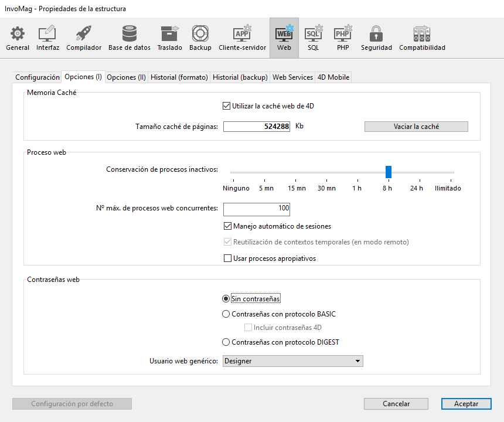Open the General settings icon
The image size is (504, 422).
18,38
